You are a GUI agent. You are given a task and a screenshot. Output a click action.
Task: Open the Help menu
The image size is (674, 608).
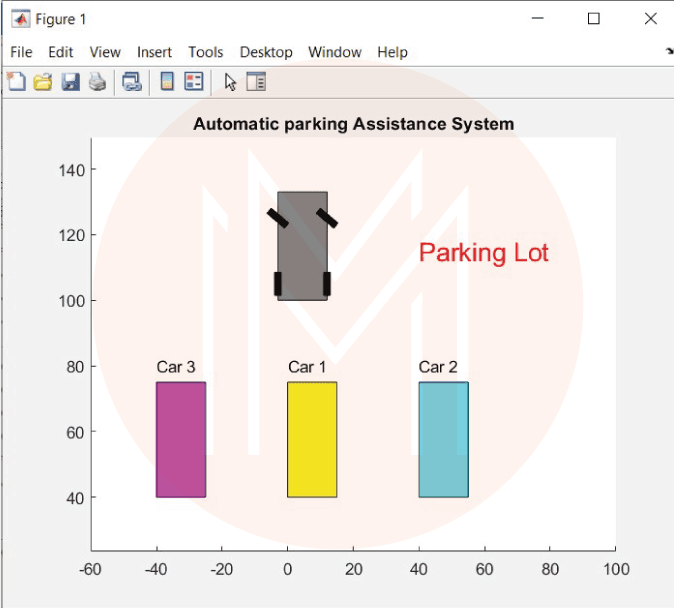392,52
